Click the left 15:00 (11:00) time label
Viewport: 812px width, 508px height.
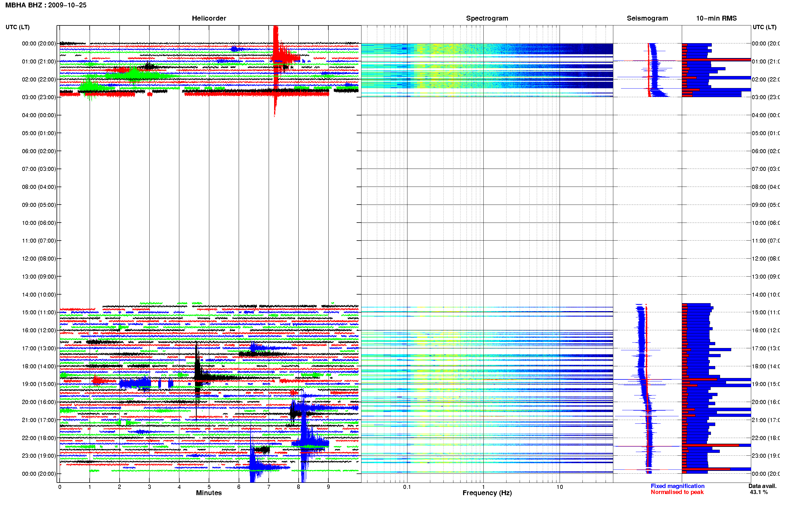click(39, 312)
